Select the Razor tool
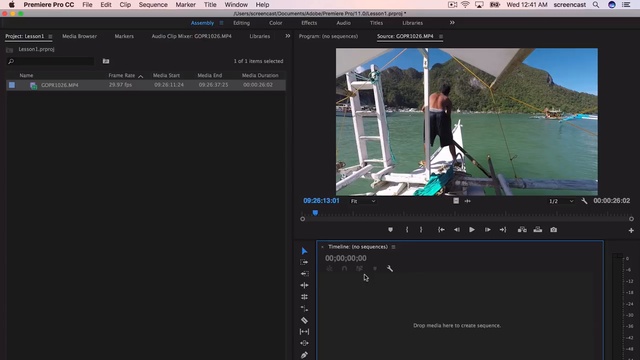Image resolution: width=640 pixels, height=360 pixels. pyautogui.click(x=304, y=320)
